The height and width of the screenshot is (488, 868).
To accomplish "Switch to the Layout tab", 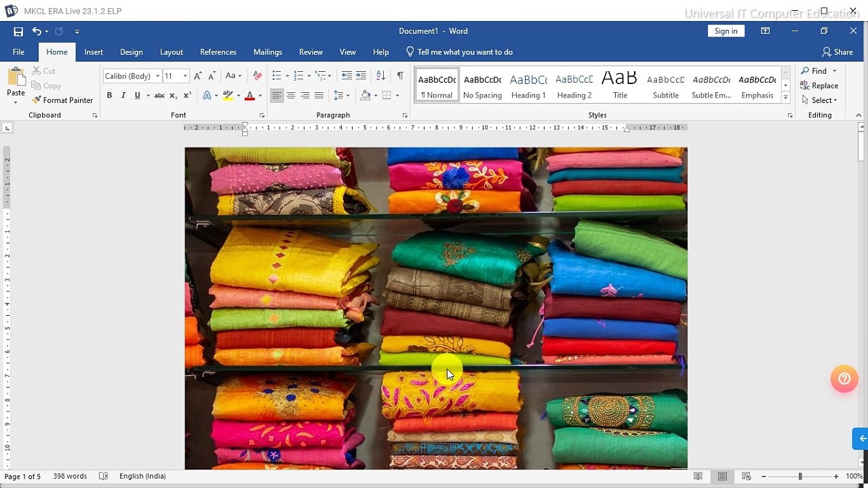I will tap(172, 52).
